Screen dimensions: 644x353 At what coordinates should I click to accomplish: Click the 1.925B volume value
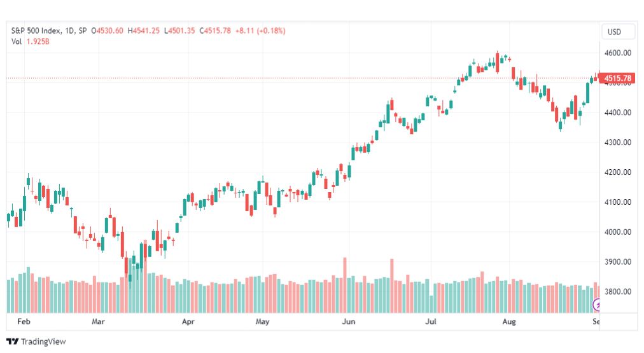[x=38, y=41]
